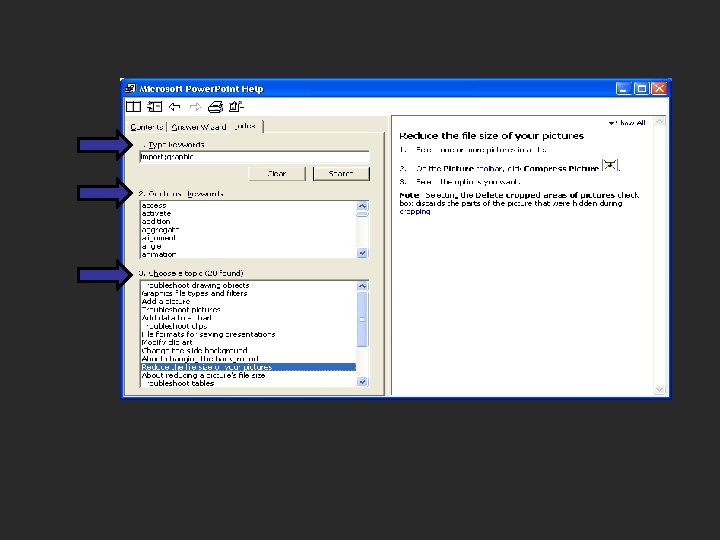Click the PowerPoint Help title bar icon
This screenshot has width=720, height=540.
pyautogui.click(x=130, y=88)
